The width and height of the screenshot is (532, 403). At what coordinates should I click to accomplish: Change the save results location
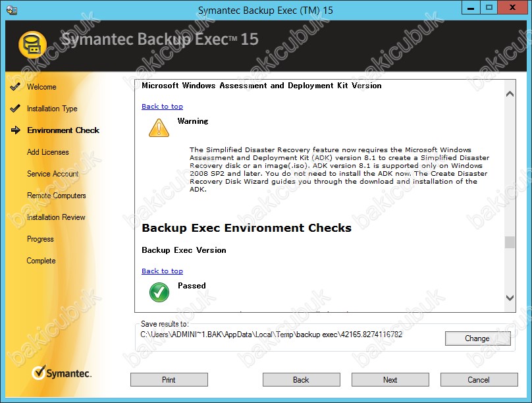pos(478,338)
